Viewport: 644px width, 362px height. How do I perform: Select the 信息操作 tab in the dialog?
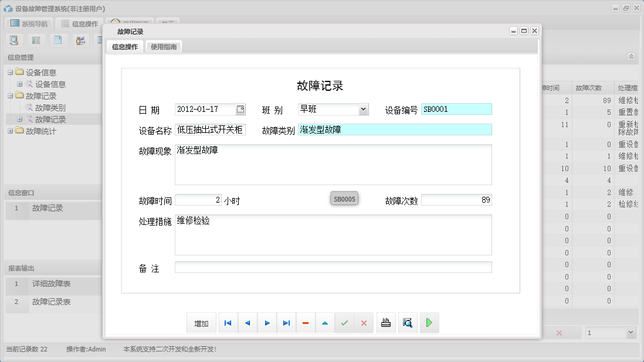click(x=124, y=45)
